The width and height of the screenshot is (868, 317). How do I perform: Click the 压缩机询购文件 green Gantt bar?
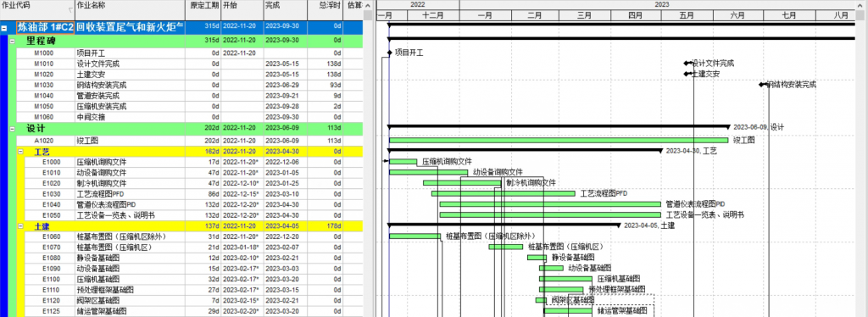click(403, 162)
